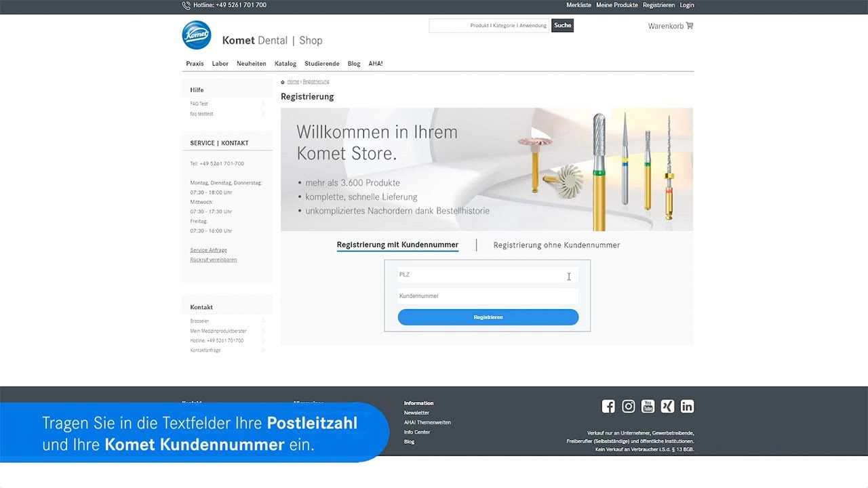Click the faq testtest help entry
Screen dimensions: 868x488
click(x=201, y=114)
